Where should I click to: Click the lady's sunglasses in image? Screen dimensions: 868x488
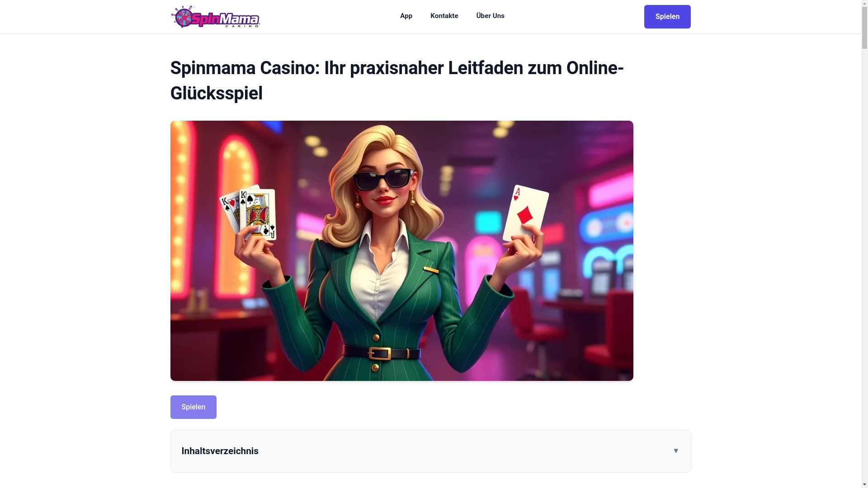click(383, 179)
